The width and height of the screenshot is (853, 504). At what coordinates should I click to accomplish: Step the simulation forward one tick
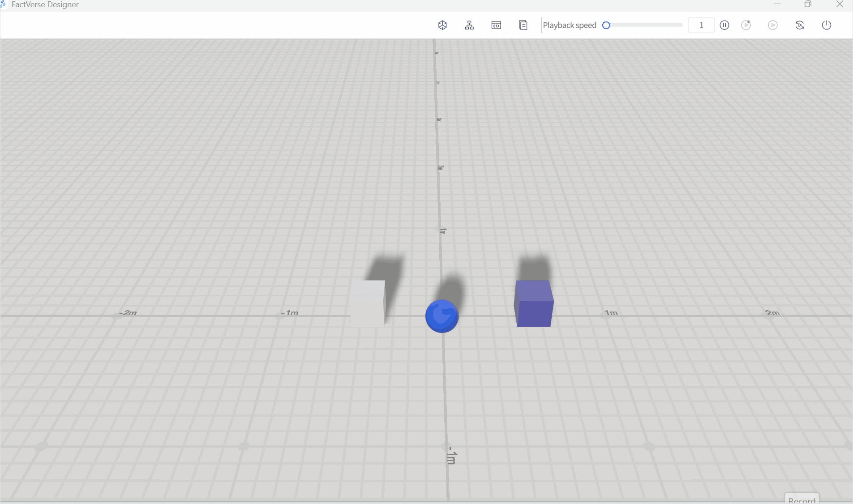click(746, 25)
